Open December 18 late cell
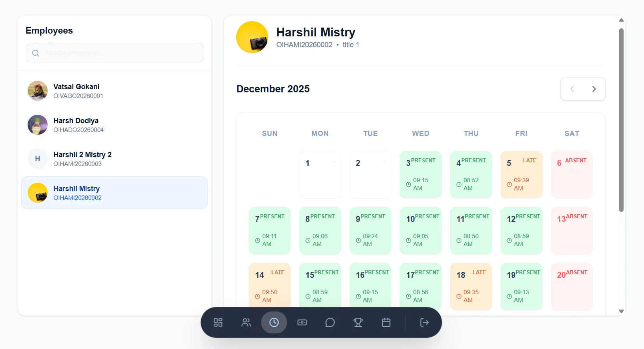 pyautogui.click(x=471, y=286)
